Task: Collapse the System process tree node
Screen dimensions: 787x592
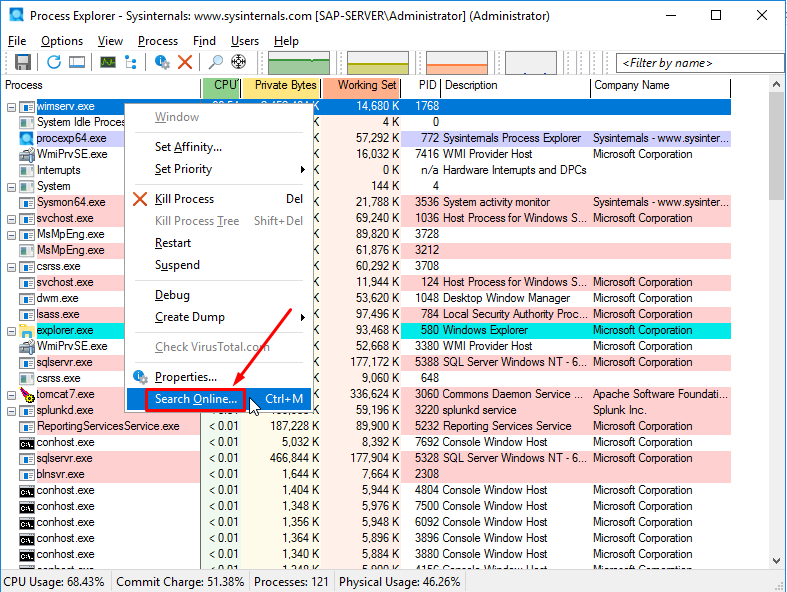Action: click(12, 187)
